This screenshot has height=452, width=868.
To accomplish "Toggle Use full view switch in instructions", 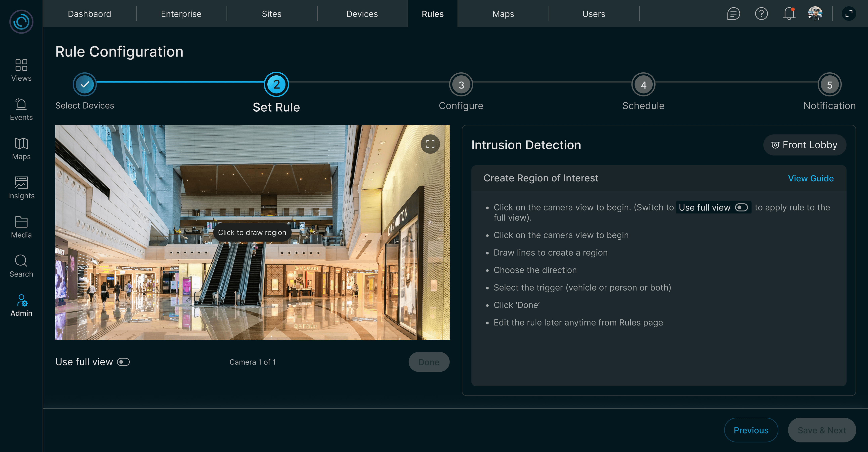I will tap(741, 207).
